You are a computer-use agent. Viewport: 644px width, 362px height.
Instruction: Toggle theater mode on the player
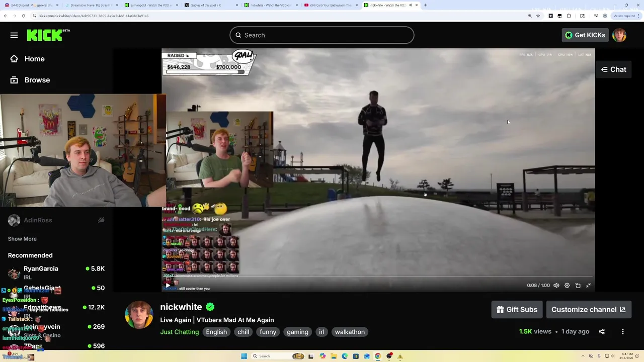(578, 286)
